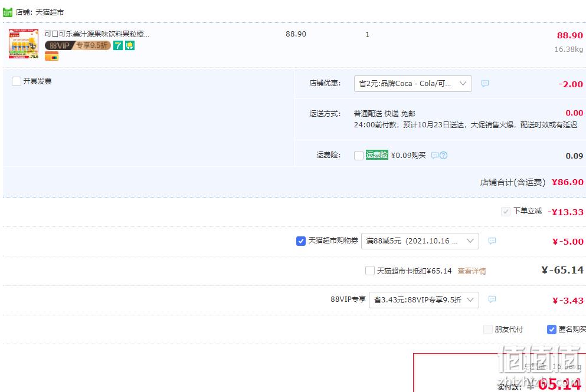
Task: Open the 满88减5元 coupon dropdown
Action: (x=420, y=241)
